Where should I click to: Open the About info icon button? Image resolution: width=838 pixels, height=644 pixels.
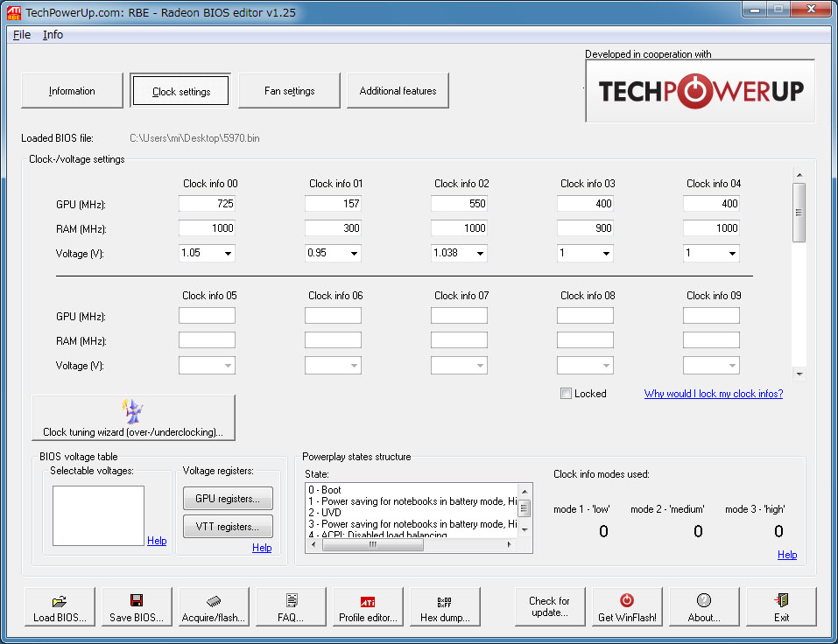point(704,601)
